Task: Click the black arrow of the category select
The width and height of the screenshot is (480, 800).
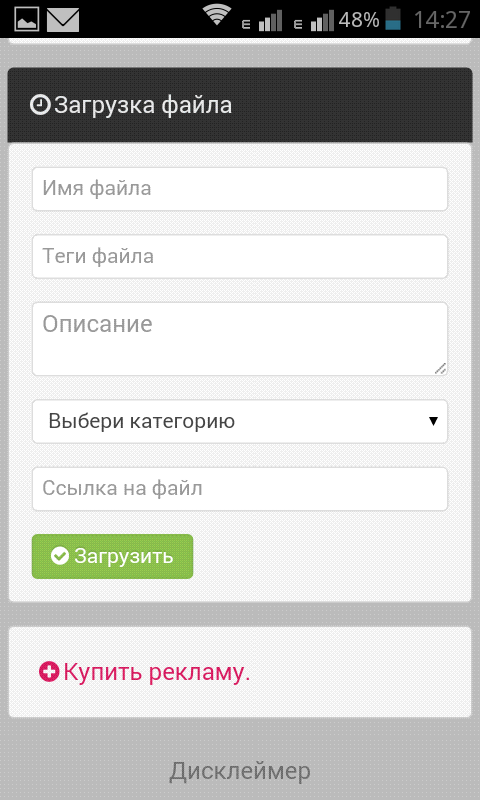Action: pos(433,421)
